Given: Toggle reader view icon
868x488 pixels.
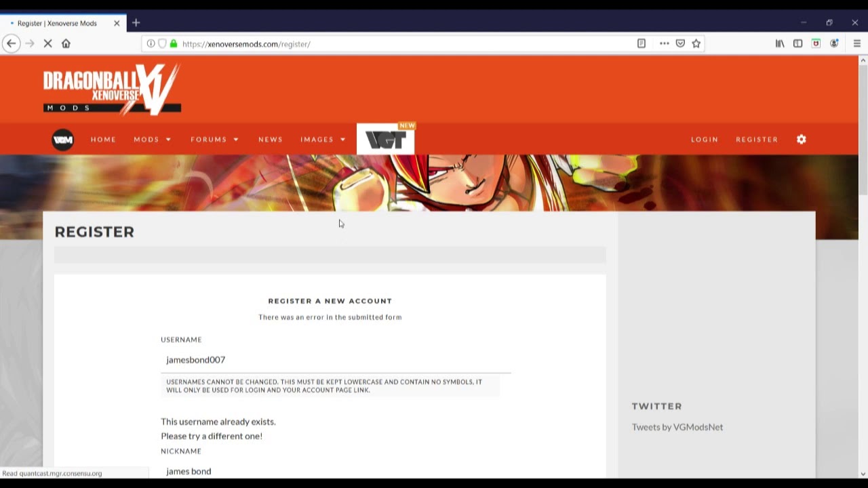Looking at the screenshot, I should pos(642,43).
